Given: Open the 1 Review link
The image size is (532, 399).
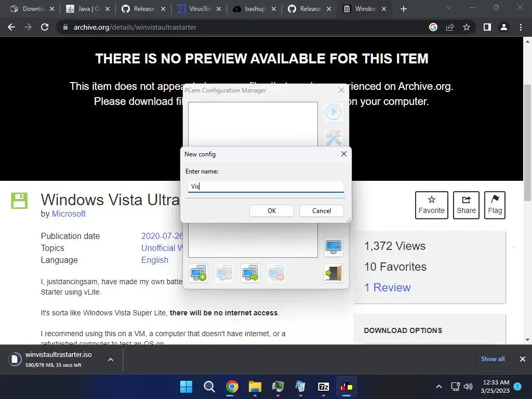Looking at the screenshot, I should 387,287.
